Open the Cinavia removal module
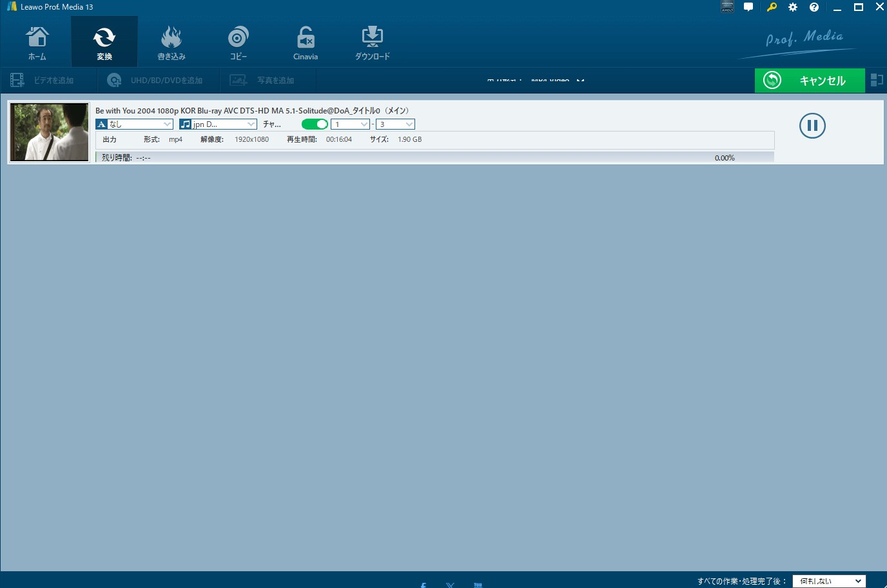 [x=306, y=43]
